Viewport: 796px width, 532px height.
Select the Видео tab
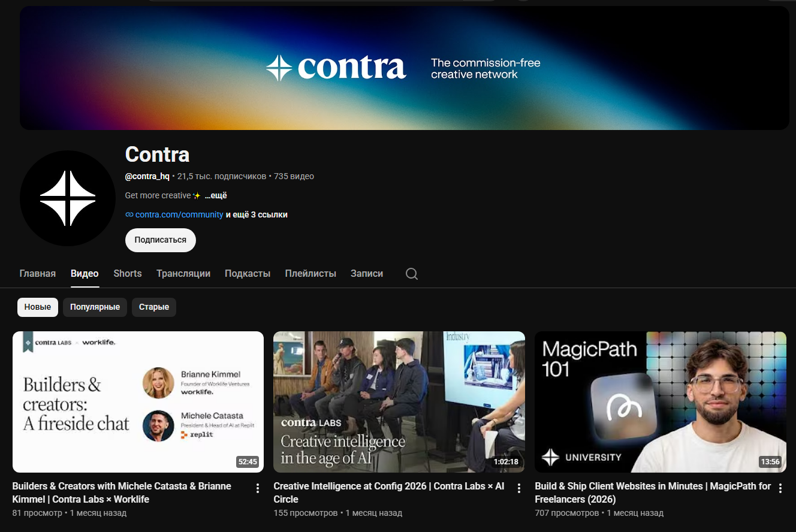pyautogui.click(x=85, y=274)
